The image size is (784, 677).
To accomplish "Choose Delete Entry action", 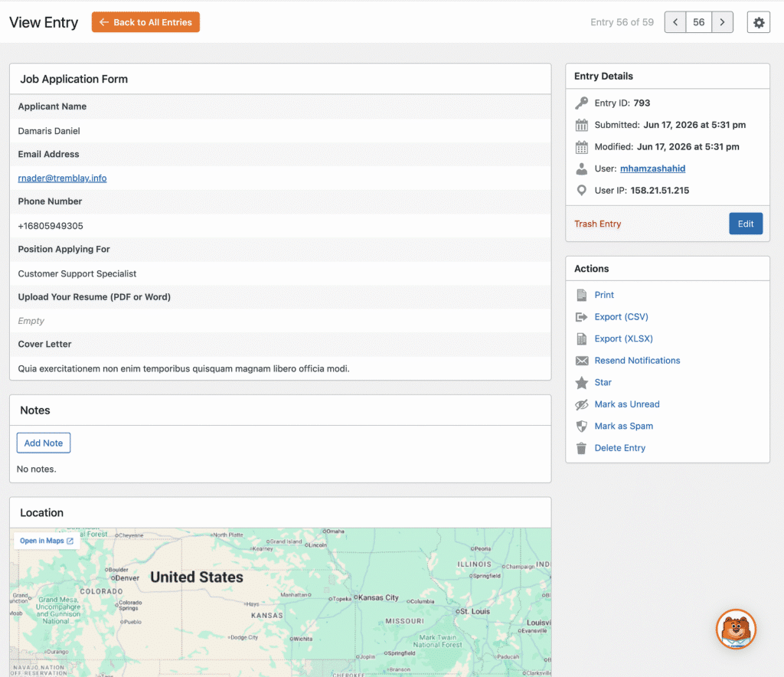I will [x=619, y=448].
